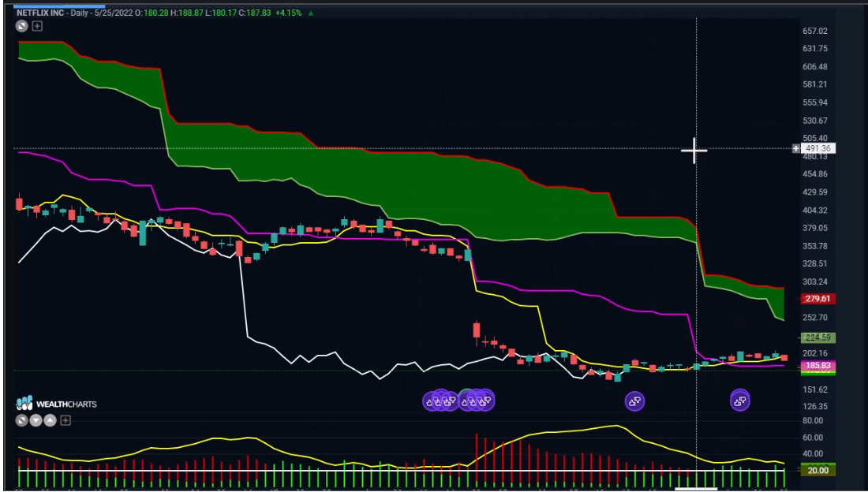Click the WealthCharts logo

(x=56, y=404)
